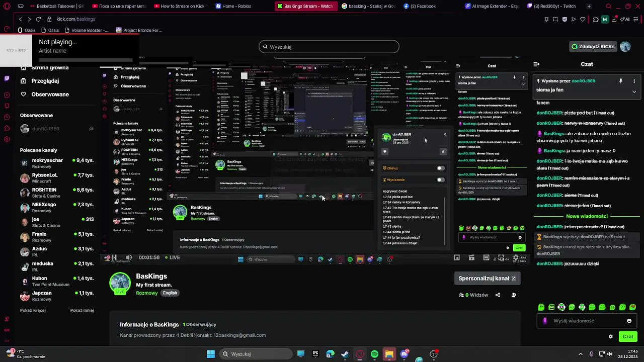The width and height of the screenshot is (644, 362).
Task: Open the chat settings gear next to the Czat button
Action: pyautogui.click(x=611, y=337)
